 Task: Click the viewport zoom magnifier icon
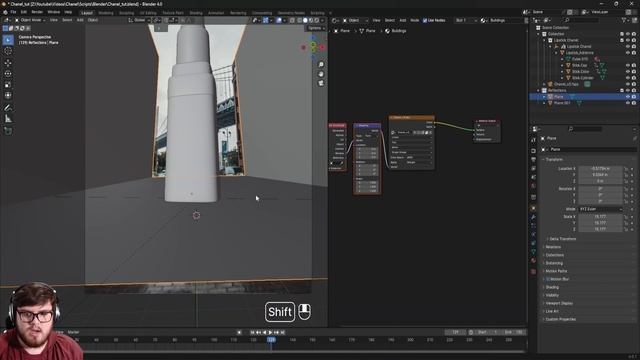coord(321,65)
